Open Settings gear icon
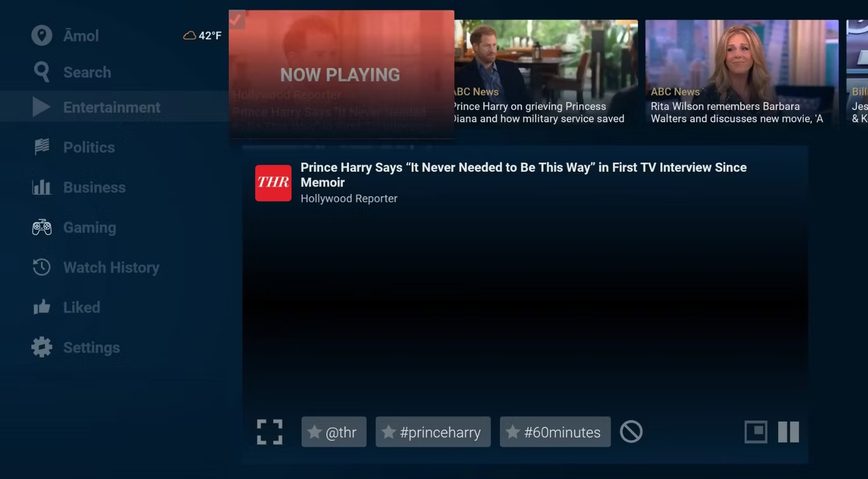Viewport: 868px width, 479px height. point(41,347)
